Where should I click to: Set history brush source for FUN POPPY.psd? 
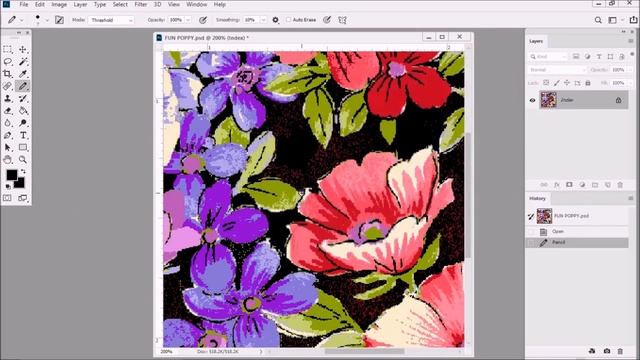(531, 216)
